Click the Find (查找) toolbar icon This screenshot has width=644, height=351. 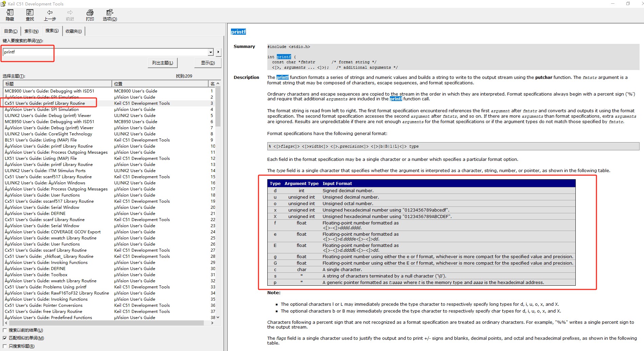[30, 13]
